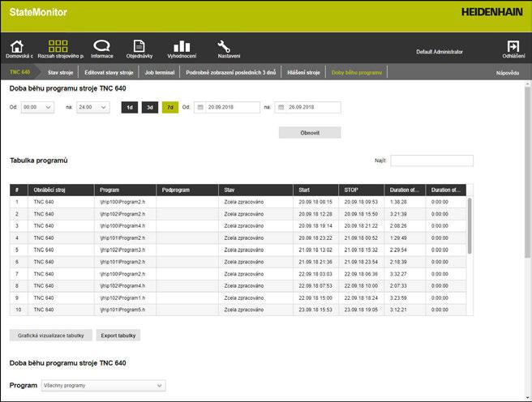This screenshot has width=532, height=402.
Task: Select row 3 Program4.h cell
Action: click(x=122, y=226)
